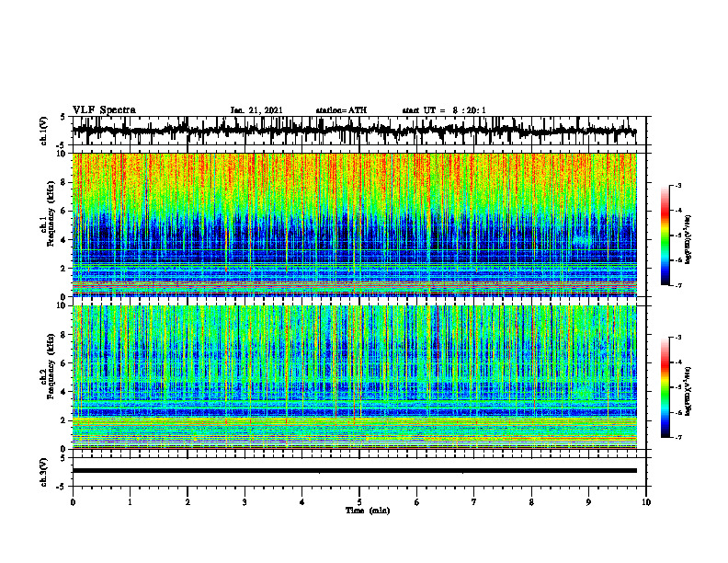Click the flat black ch.3 voltage trace
The height and width of the screenshot is (563, 728).
tap(354, 471)
